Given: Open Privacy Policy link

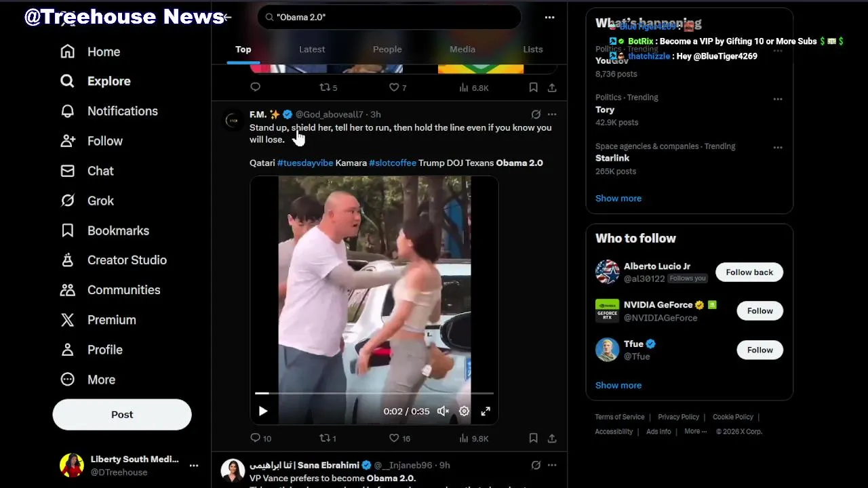Looking at the screenshot, I should point(678,417).
